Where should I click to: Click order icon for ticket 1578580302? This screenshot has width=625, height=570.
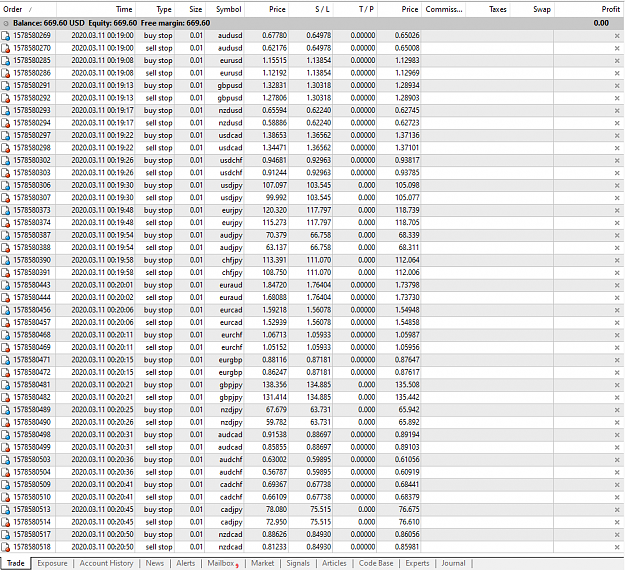6,161
